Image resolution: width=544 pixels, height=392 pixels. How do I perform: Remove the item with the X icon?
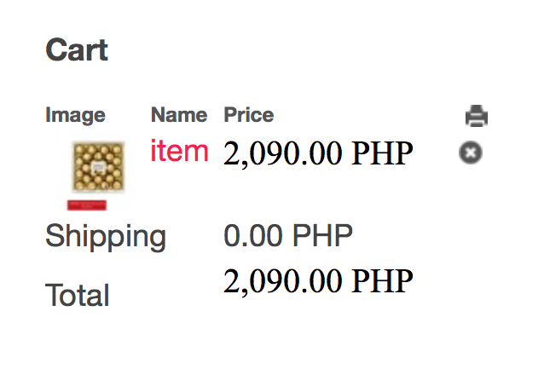[471, 153]
